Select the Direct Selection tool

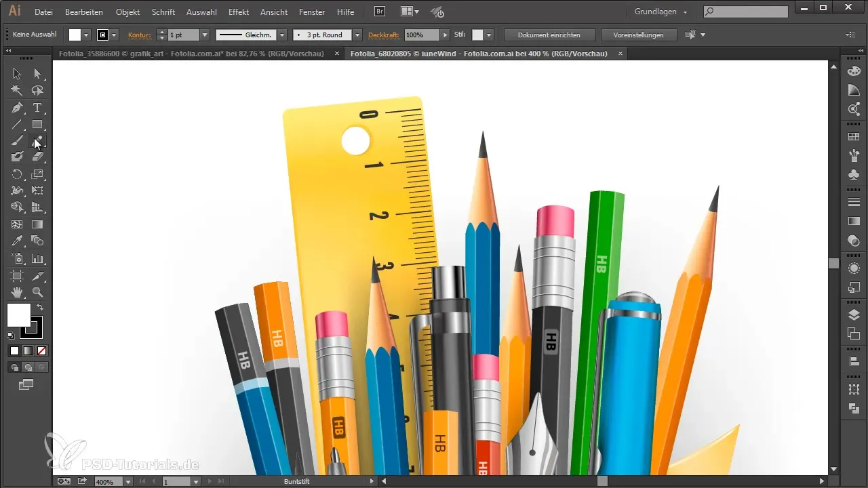37,73
